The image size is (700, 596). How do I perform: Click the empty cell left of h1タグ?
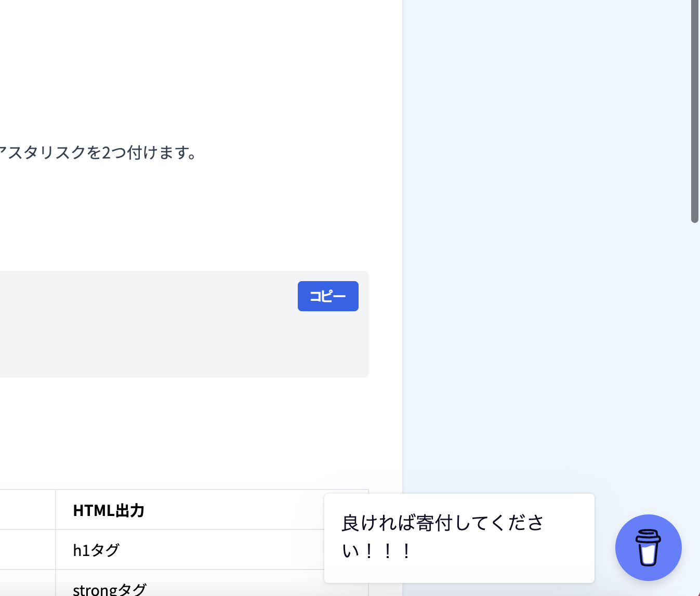tap(26, 550)
